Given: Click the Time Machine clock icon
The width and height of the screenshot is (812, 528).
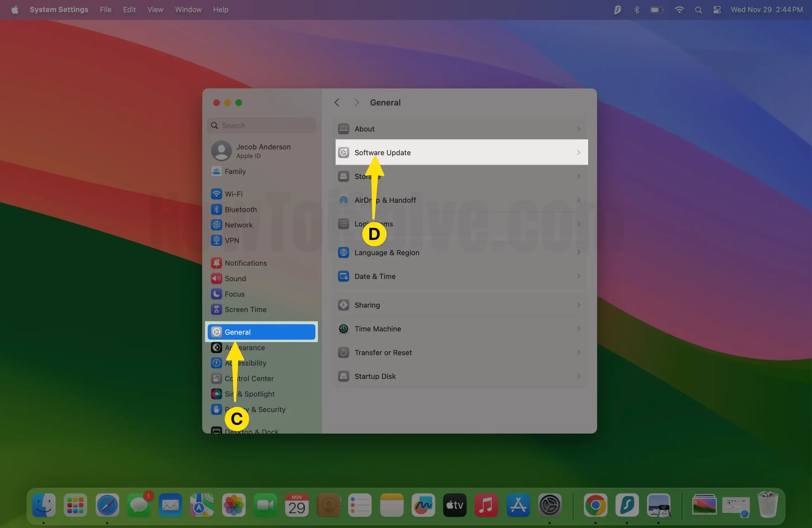Looking at the screenshot, I should click(343, 329).
